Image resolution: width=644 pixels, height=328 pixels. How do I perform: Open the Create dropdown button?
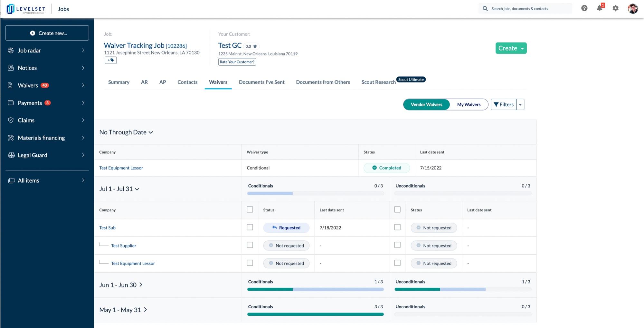click(x=511, y=48)
